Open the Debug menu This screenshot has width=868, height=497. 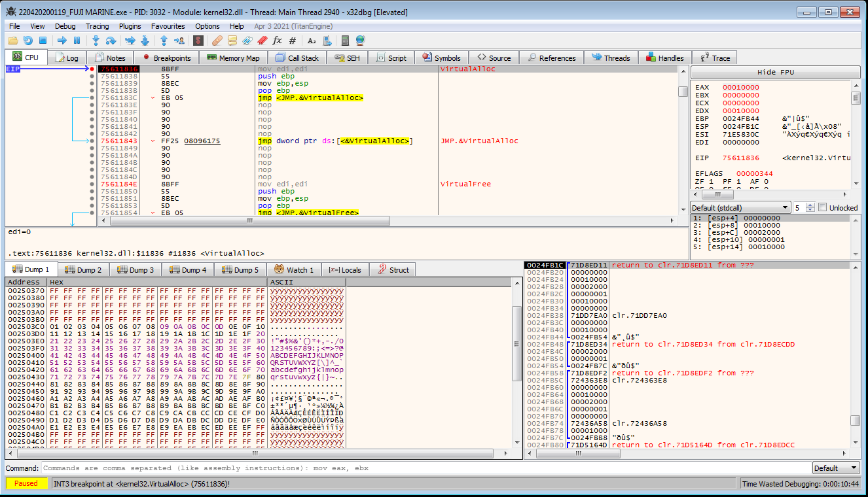click(65, 26)
